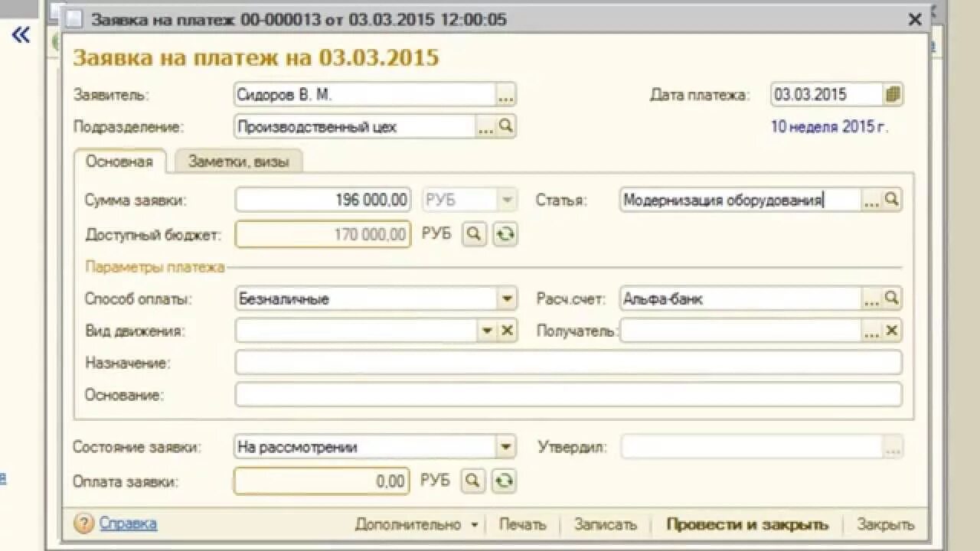Clear the Получатель field
This screenshot has width=980, height=551.
pyautogui.click(x=892, y=331)
